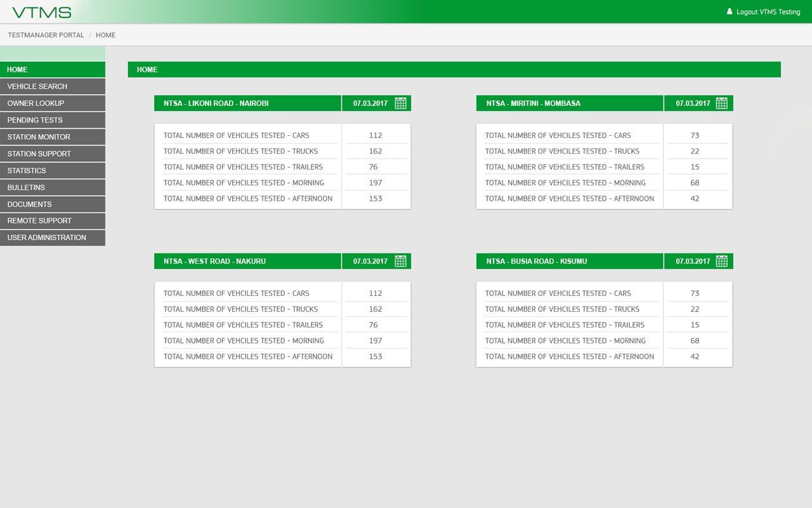Click NTSA - Miritini - Mombasa header
The image size is (812, 508).
click(x=570, y=103)
